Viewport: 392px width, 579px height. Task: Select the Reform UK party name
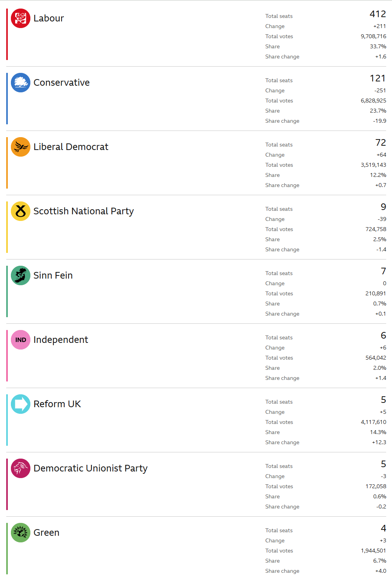[57, 404]
